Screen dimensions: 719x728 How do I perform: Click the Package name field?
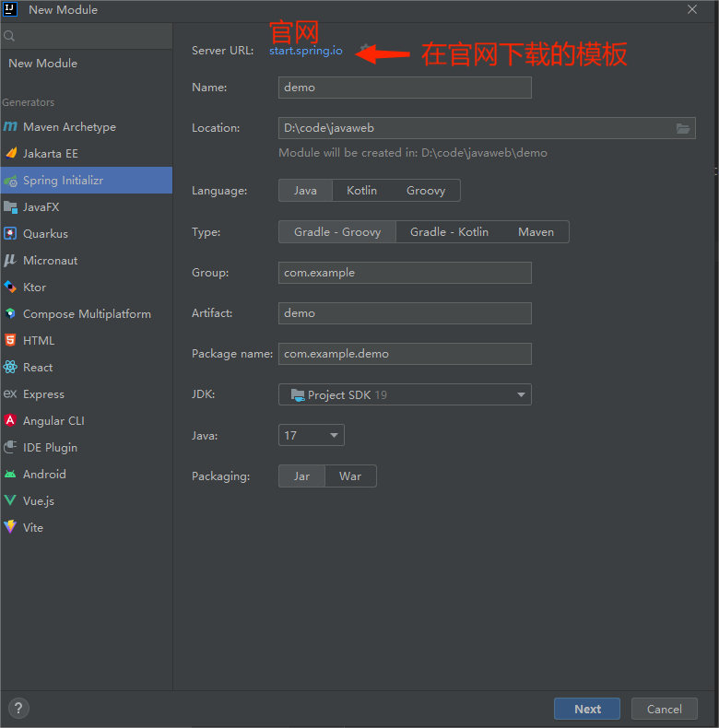coord(405,354)
